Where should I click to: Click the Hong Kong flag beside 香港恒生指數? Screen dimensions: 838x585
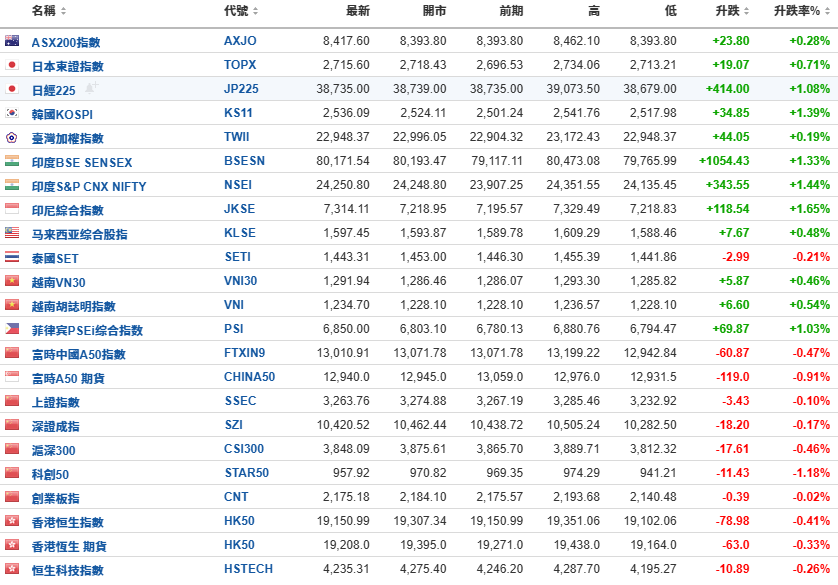[12, 520]
